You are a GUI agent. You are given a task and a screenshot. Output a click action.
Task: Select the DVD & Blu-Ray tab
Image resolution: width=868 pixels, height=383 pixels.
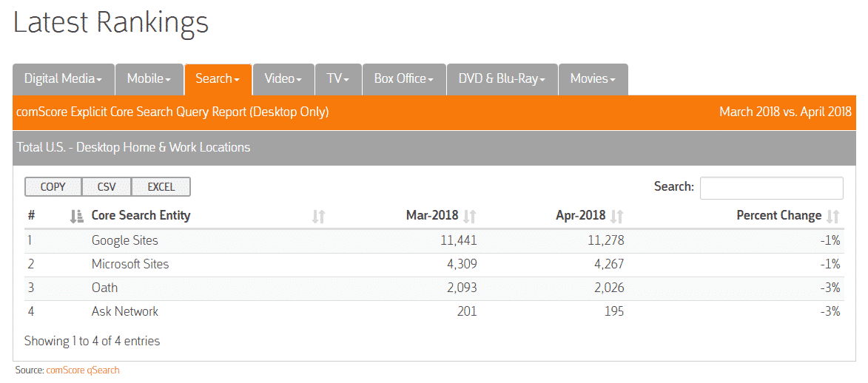[x=502, y=79]
